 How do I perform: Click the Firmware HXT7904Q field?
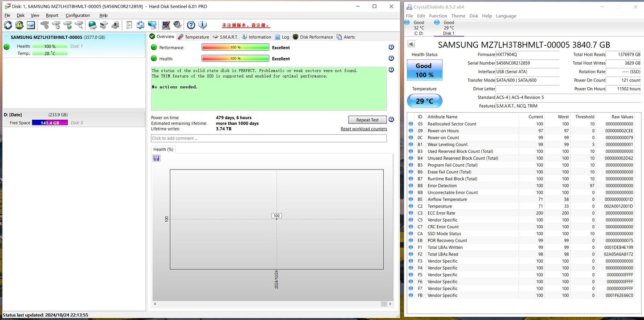[x=528, y=54]
